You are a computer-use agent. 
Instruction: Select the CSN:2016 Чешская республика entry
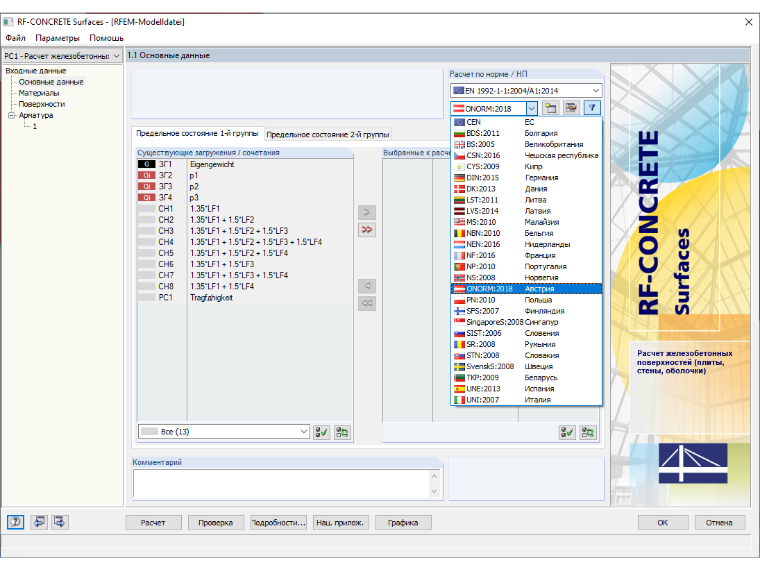[x=526, y=156]
